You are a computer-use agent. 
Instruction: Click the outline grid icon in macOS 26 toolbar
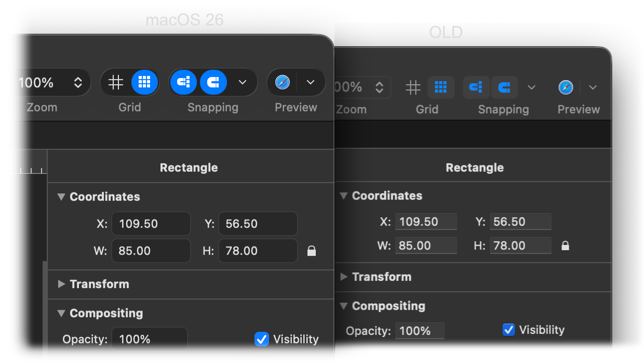tap(115, 82)
